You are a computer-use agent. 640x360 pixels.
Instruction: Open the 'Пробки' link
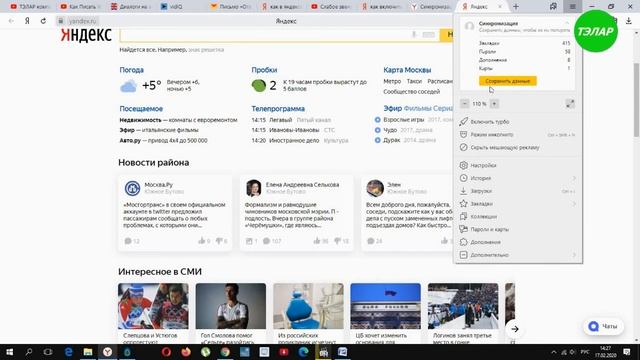[264, 70]
